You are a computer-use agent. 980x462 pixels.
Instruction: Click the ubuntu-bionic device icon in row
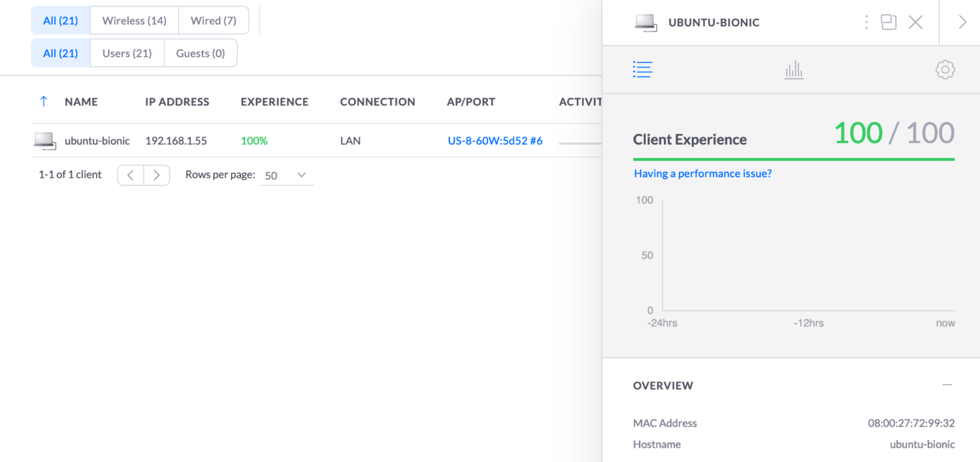tap(44, 140)
